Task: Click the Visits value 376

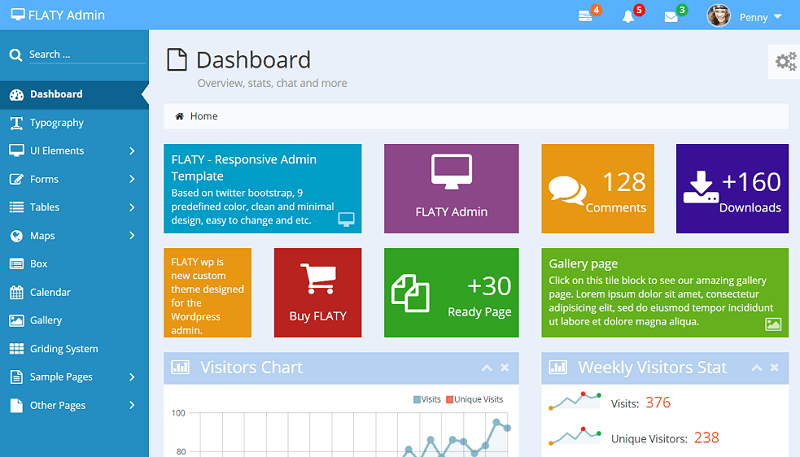Action: [658, 403]
